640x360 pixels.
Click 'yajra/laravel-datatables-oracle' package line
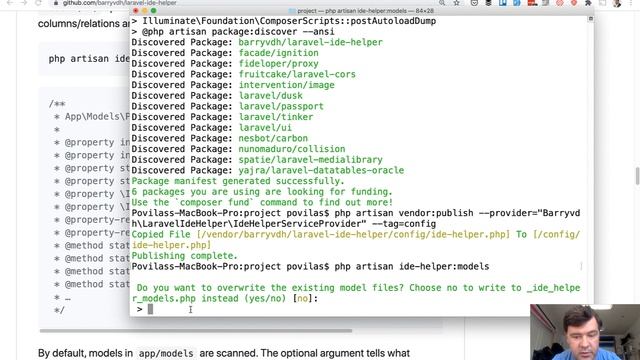(x=321, y=170)
